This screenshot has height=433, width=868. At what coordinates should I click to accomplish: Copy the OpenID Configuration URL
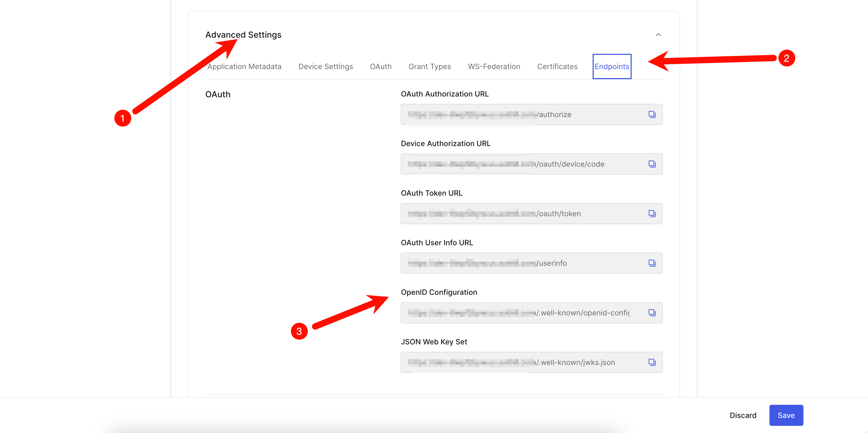[x=652, y=312]
